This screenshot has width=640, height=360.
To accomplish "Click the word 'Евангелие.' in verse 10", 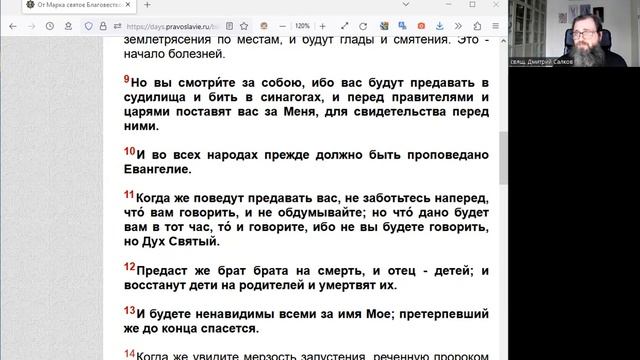I will [x=158, y=169].
